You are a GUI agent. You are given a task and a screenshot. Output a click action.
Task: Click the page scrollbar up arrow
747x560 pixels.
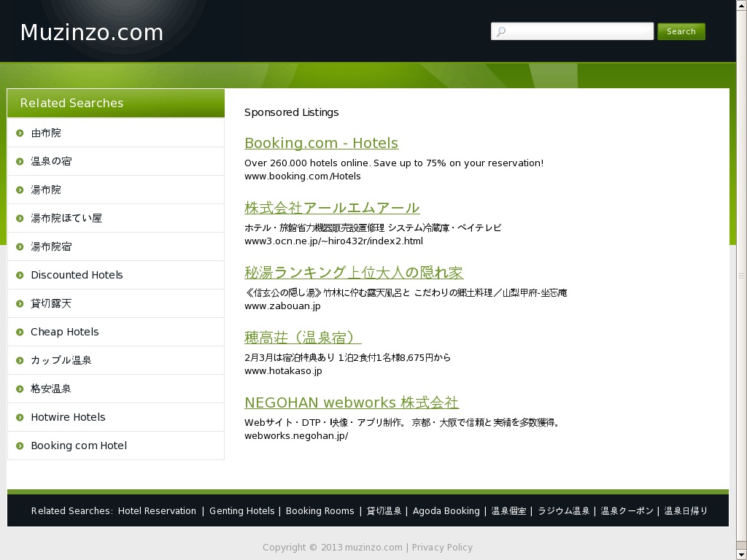pyautogui.click(x=741, y=5)
